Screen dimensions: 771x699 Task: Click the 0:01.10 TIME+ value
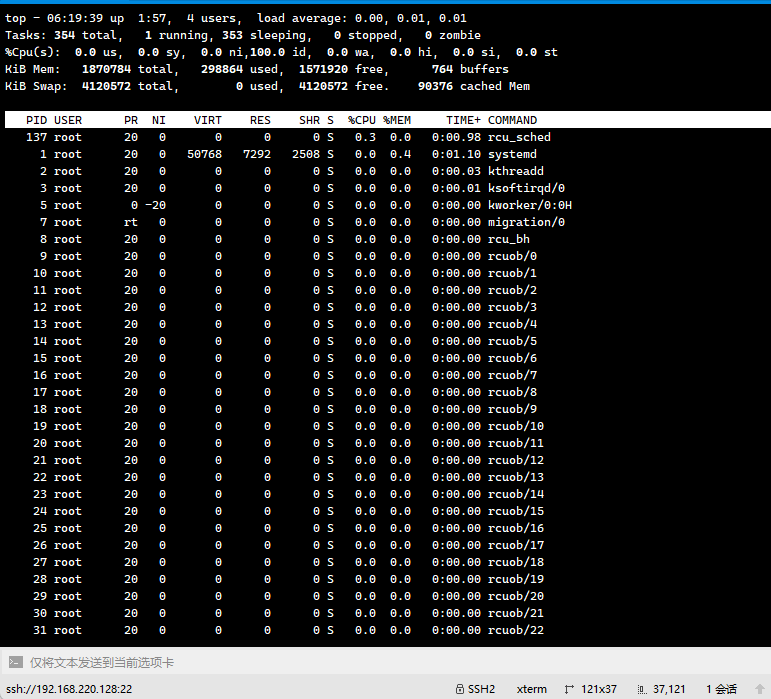456,154
